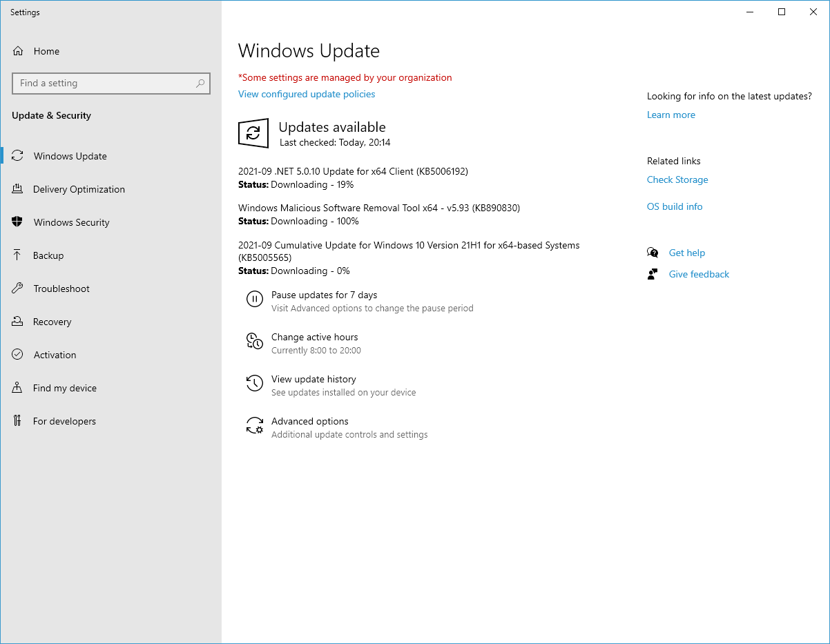Image resolution: width=830 pixels, height=644 pixels.
Task: Open the Check Storage link
Action: point(677,179)
